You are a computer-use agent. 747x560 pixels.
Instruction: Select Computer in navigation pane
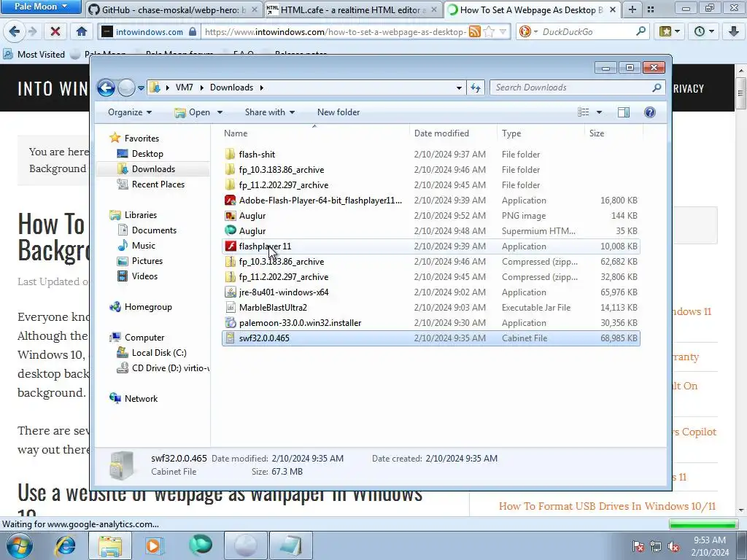point(144,338)
